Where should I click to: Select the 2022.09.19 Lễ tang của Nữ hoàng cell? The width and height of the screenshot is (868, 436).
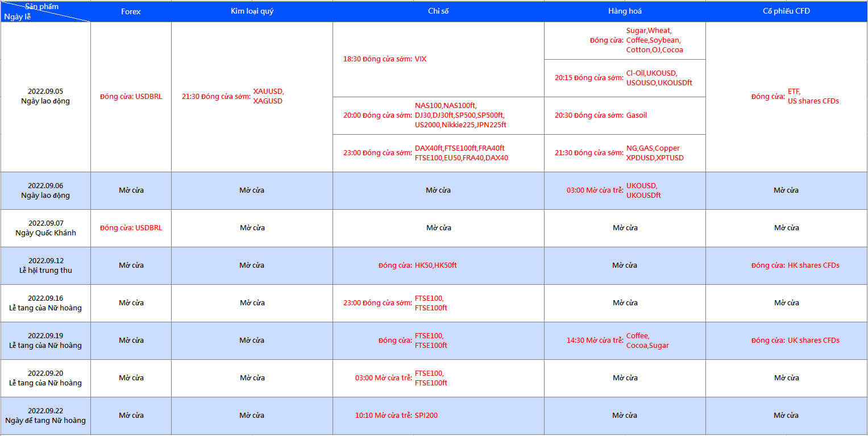(45, 341)
